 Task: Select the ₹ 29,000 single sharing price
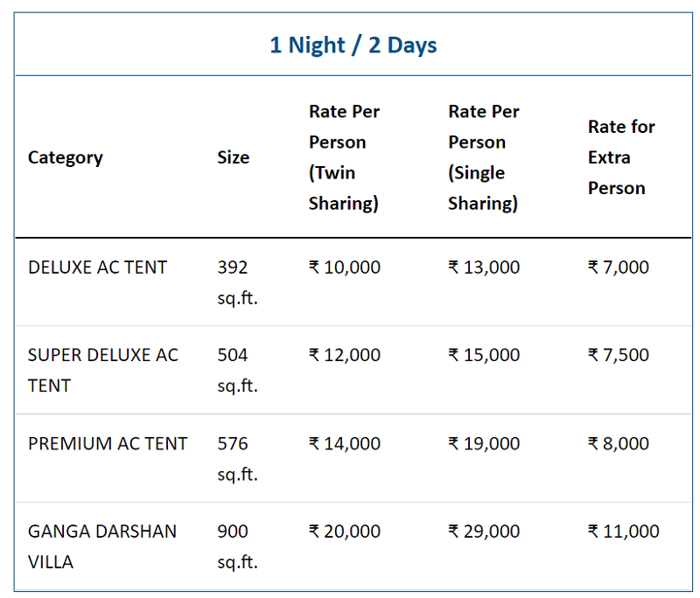click(484, 531)
